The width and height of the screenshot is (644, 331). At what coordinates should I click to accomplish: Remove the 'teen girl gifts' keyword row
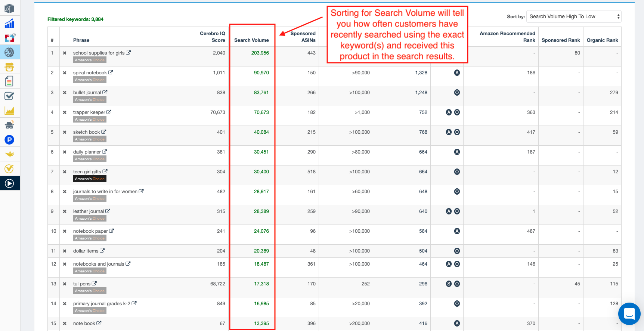[x=65, y=172]
